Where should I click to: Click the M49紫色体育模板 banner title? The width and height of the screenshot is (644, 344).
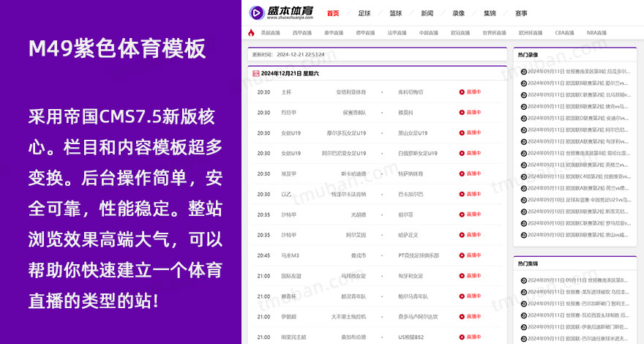(117, 49)
